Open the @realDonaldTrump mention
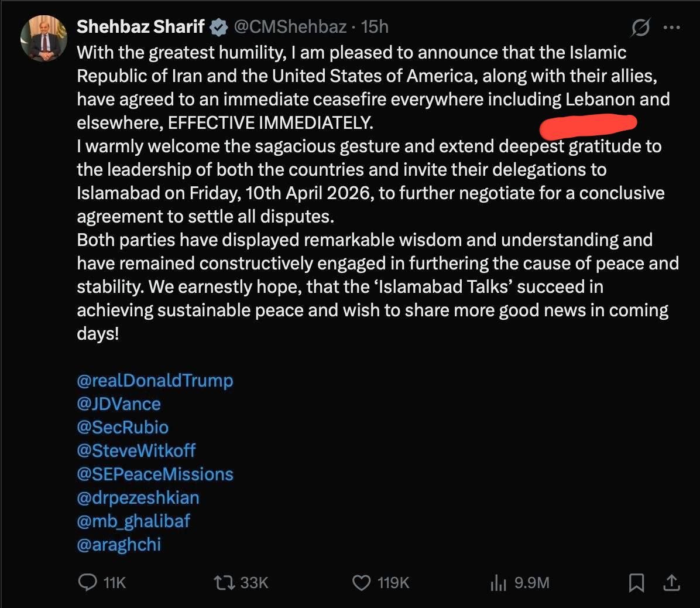700x608 pixels. click(155, 381)
